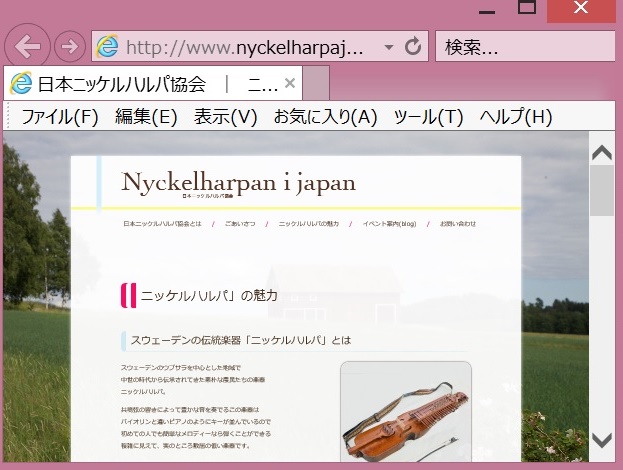
Task: Open the ツール(T) menu
Action: [428, 116]
